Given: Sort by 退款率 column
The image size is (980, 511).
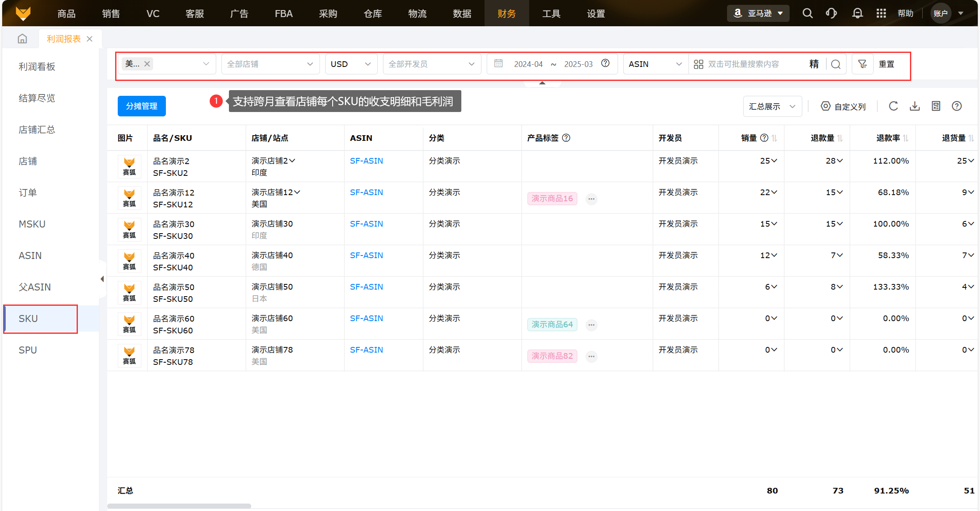Looking at the screenshot, I should pos(906,138).
